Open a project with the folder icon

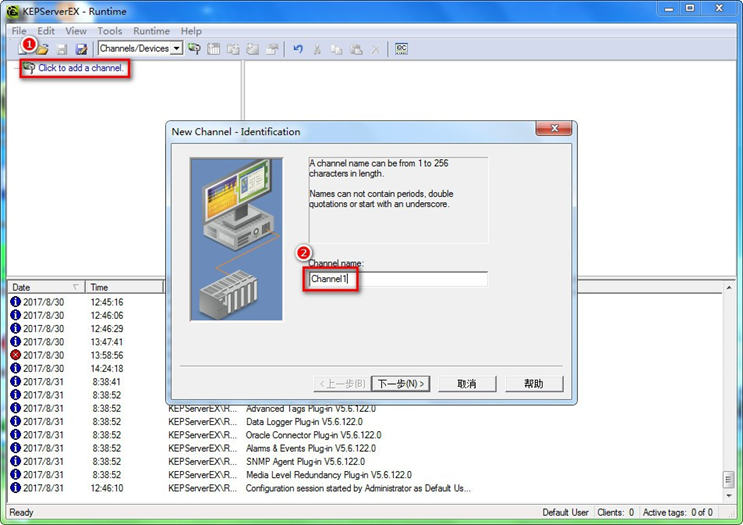[43, 49]
